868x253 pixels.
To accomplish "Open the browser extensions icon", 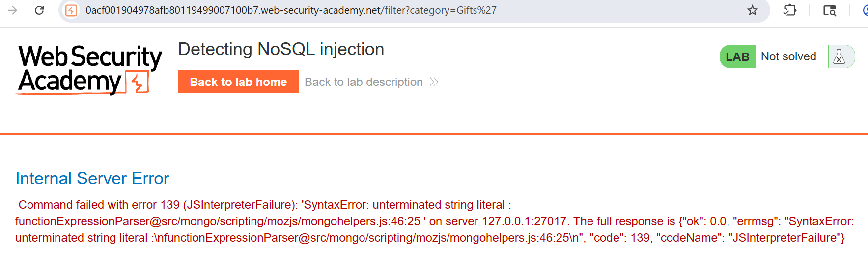I will pos(789,10).
